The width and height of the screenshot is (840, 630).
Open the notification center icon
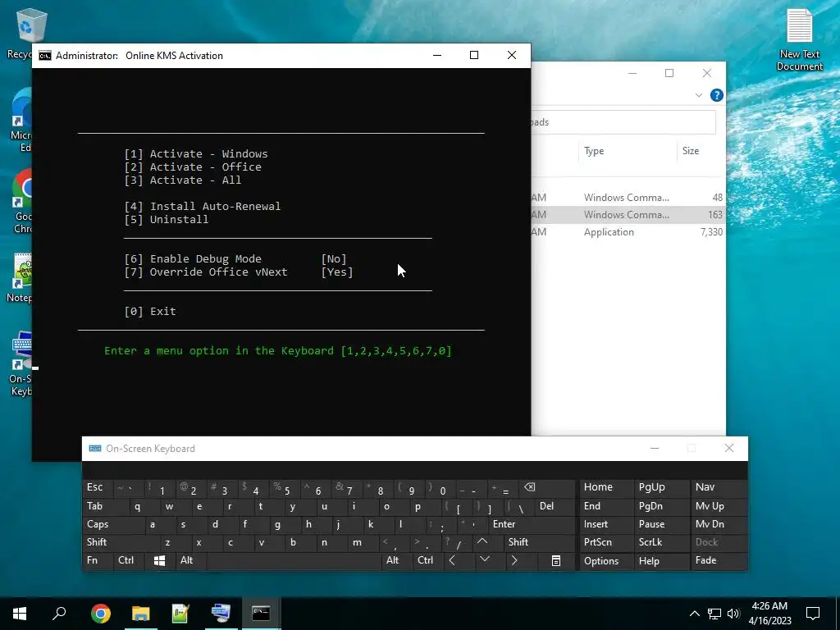(x=813, y=614)
